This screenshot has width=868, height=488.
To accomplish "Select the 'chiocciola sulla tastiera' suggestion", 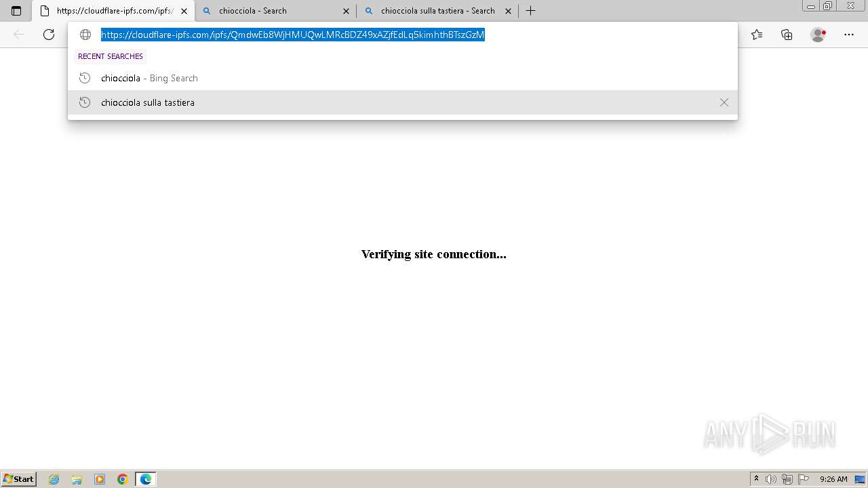I will (403, 102).
